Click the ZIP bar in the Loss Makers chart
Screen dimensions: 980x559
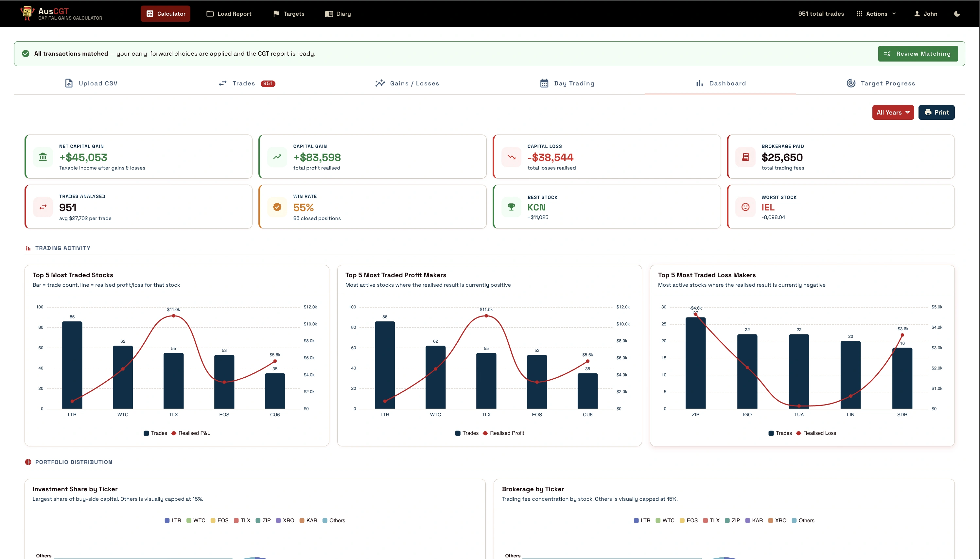coord(696,363)
